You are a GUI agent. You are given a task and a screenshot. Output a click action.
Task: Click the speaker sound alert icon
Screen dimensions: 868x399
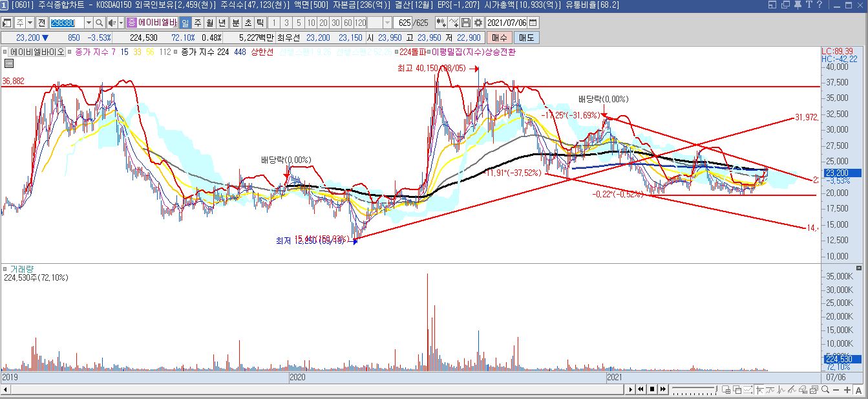[x=111, y=23]
